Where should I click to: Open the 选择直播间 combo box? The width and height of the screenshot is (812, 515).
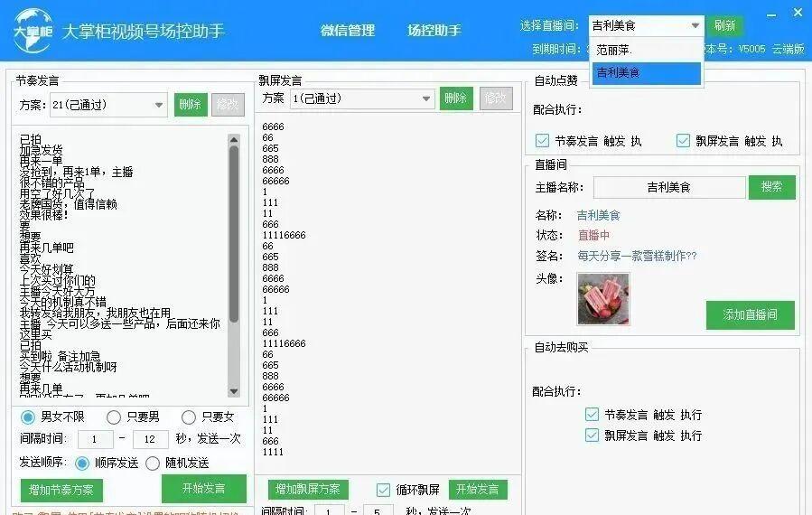tap(646, 25)
